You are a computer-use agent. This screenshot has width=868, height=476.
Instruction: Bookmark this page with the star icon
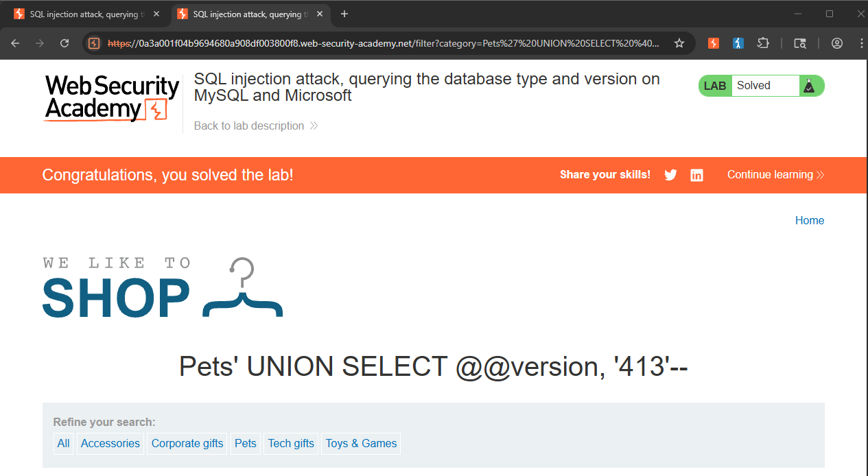tap(679, 43)
